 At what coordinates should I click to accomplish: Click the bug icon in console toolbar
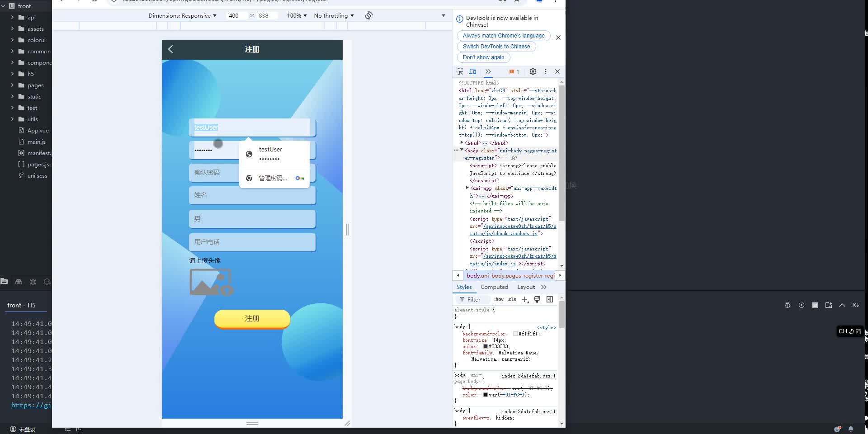tap(788, 305)
